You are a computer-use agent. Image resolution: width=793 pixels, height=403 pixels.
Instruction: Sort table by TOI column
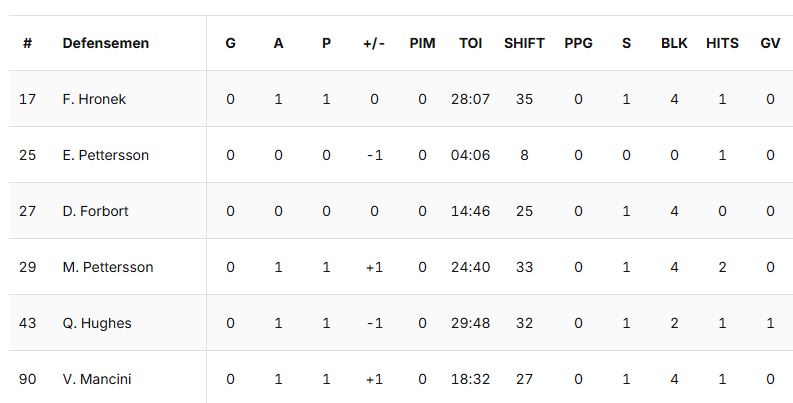470,43
